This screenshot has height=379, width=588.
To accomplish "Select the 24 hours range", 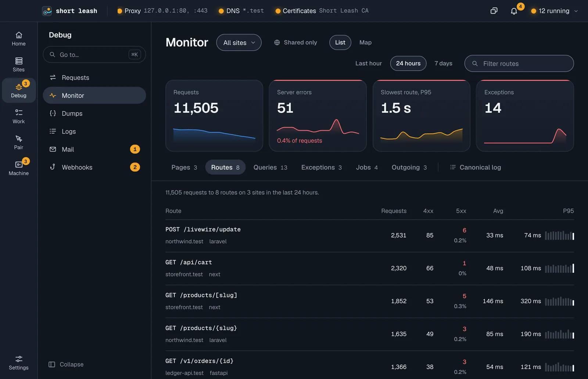I will (x=408, y=63).
